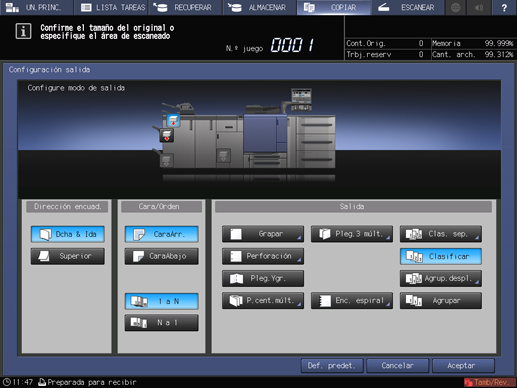
Task: Select CaraAbajo face-down output
Action: [162, 256]
